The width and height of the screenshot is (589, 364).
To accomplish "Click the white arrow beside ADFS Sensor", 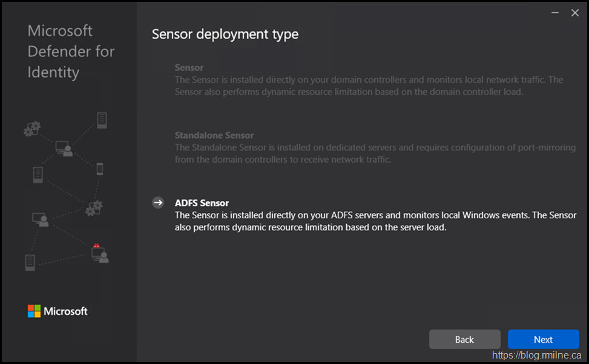I will tap(158, 203).
